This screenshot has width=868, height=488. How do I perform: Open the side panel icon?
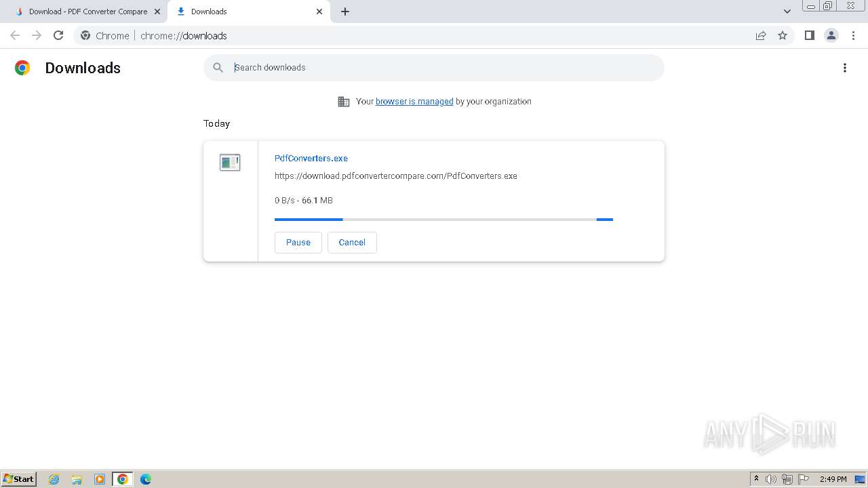click(x=809, y=35)
